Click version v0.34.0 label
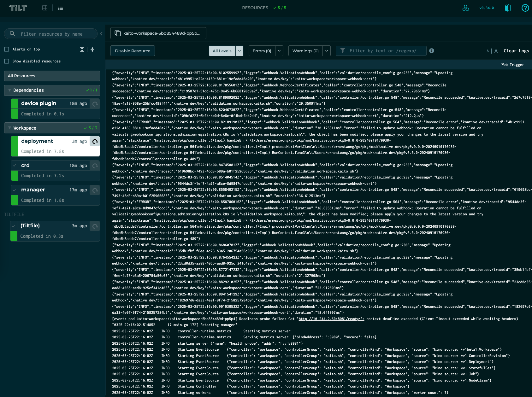 click(x=487, y=8)
